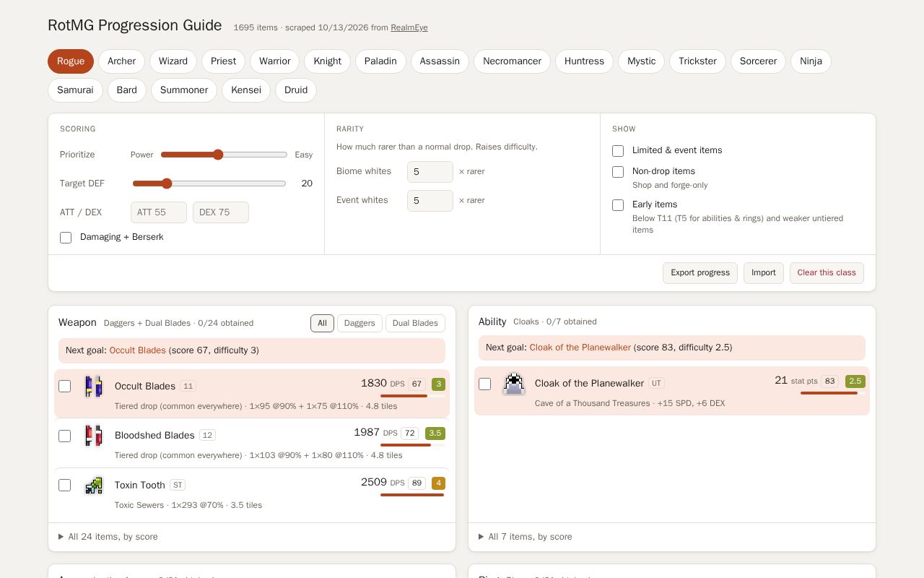924x578 pixels.
Task: Enable Limited & event items
Action: pos(618,151)
